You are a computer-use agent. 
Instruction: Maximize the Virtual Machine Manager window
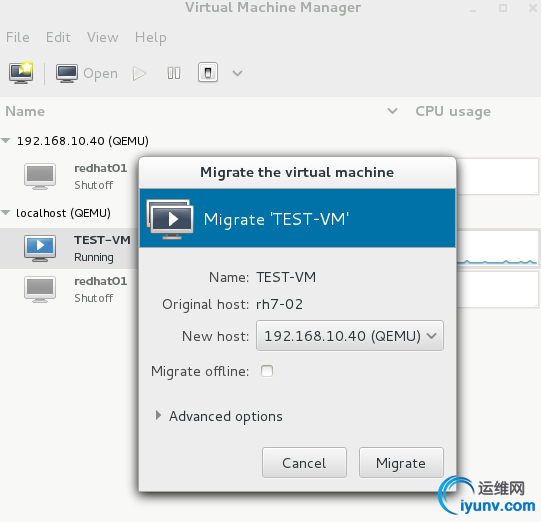click(503, 8)
